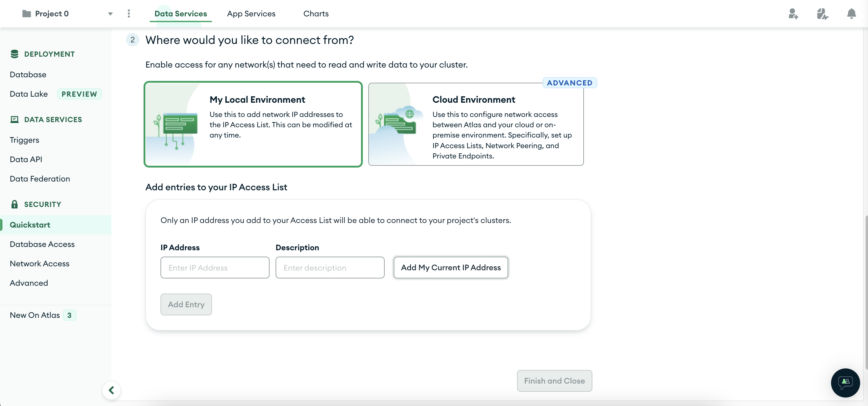The image size is (868, 406).
Task: Open Advanced under Security
Action: tap(29, 283)
